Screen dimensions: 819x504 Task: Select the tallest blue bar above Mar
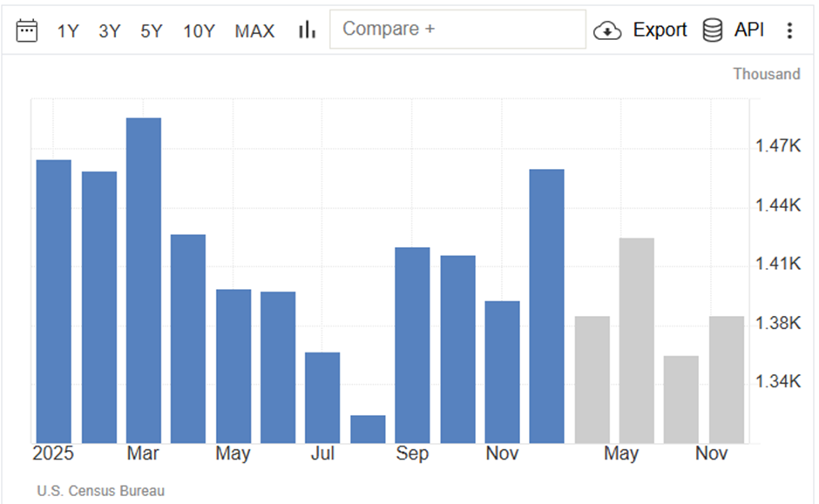click(144, 280)
